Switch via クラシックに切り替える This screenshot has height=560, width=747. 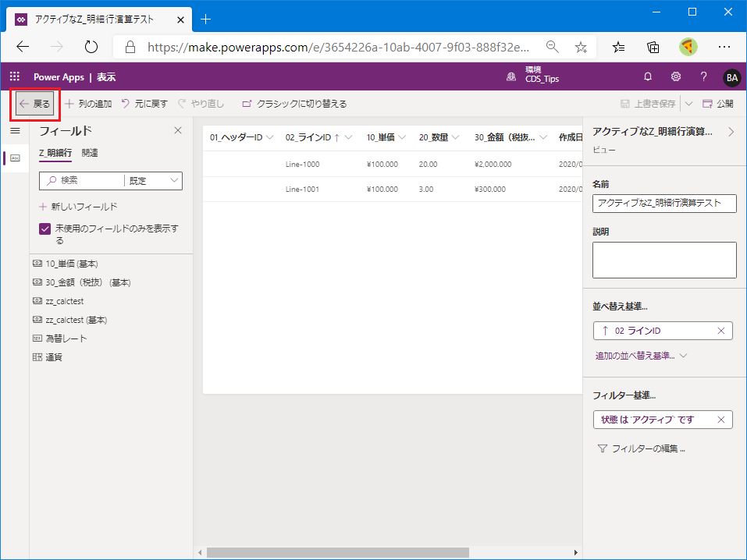click(x=294, y=104)
